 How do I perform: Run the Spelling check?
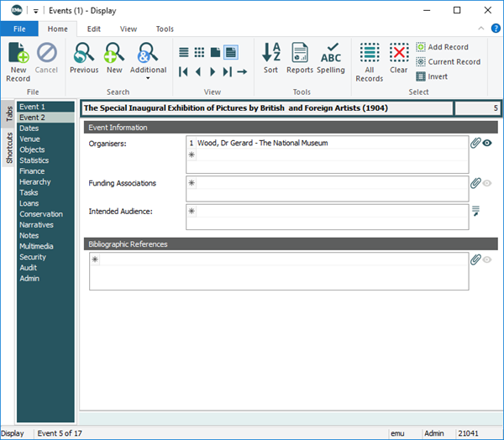pyautogui.click(x=331, y=55)
